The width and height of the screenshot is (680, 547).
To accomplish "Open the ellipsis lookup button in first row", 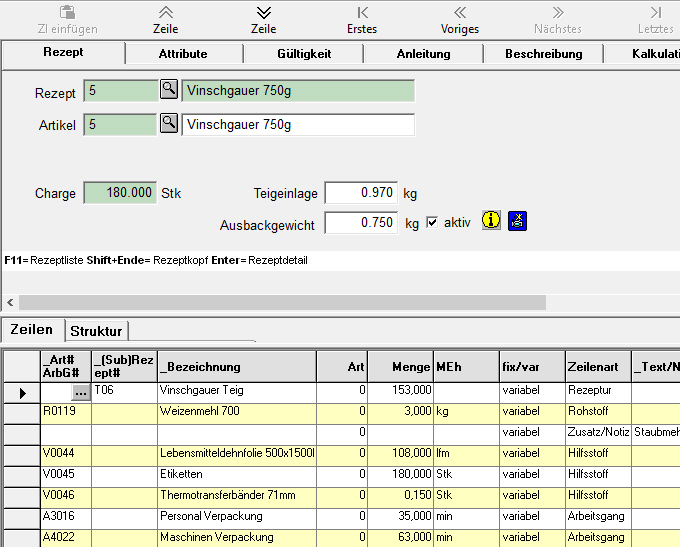I will coord(81,393).
